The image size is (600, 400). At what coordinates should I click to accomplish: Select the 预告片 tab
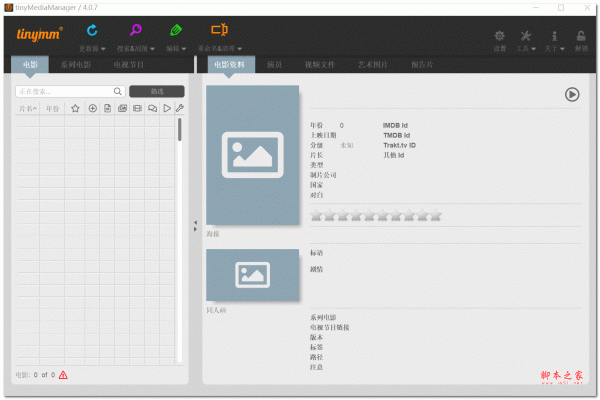point(422,64)
